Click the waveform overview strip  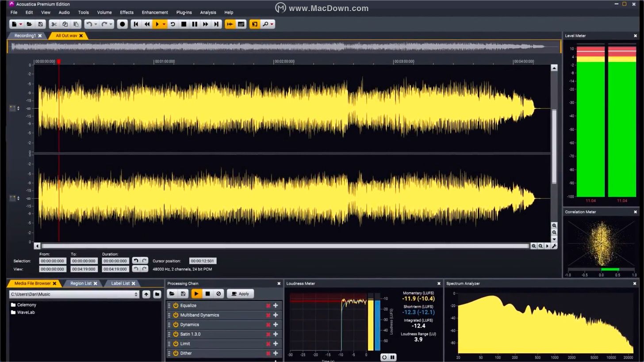(x=284, y=46)
